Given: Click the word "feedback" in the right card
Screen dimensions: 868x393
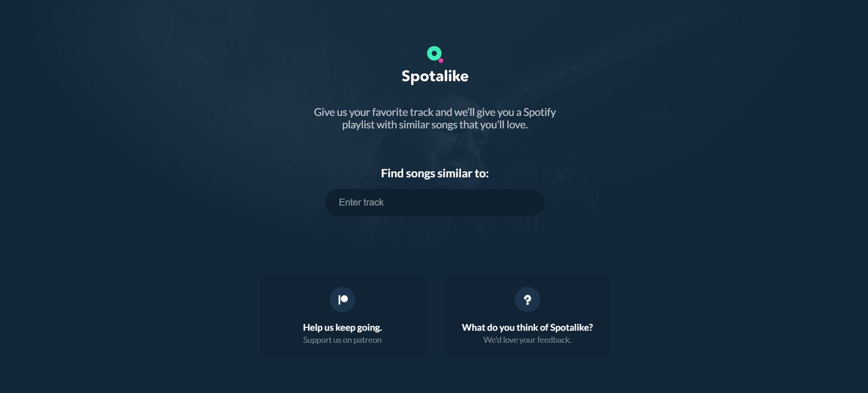Looking at the screenshot, I should (553, 340).
